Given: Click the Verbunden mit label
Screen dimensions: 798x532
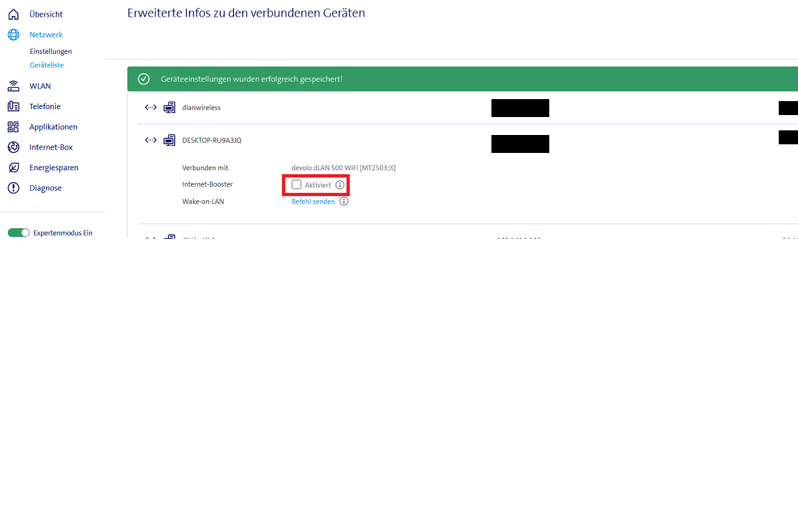Looking at the screenshot, I should tap(205, 168).
